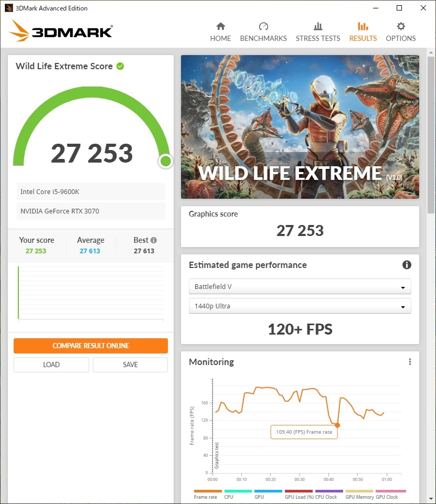Select the RESULTS tab

[363, 32]
